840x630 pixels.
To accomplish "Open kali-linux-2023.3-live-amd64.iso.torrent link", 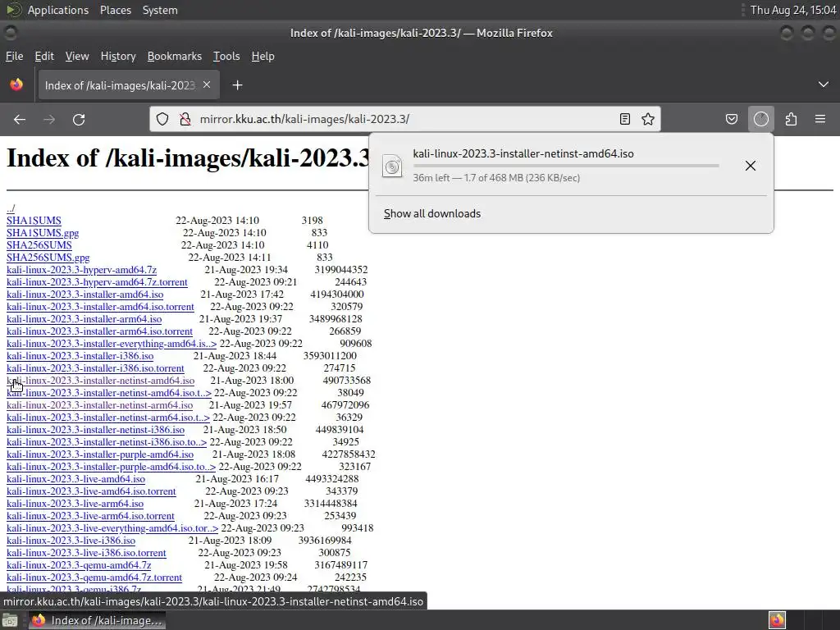I will pyautogui.click(x=91, y=492).
